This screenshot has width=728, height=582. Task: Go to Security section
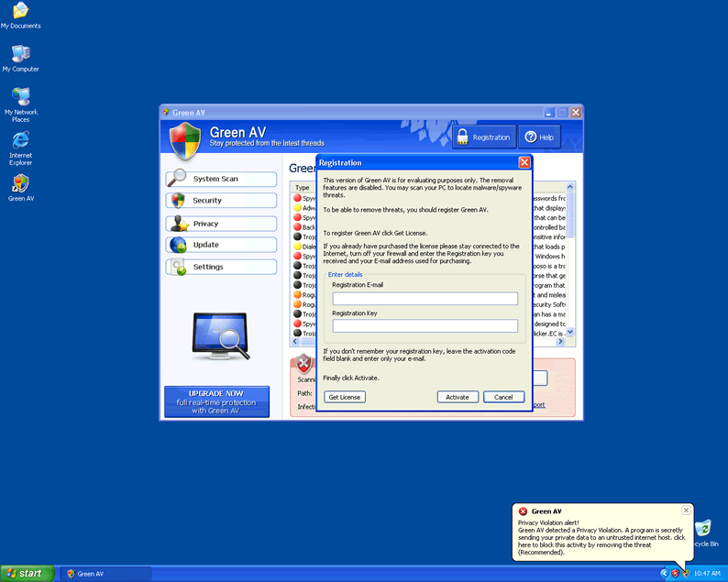tap(221, 201)
